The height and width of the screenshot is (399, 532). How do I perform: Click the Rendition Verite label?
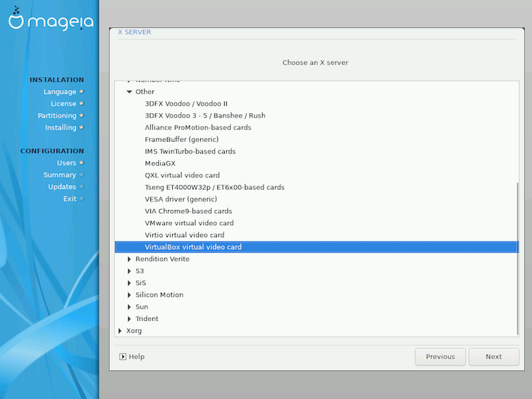point(162,259)
